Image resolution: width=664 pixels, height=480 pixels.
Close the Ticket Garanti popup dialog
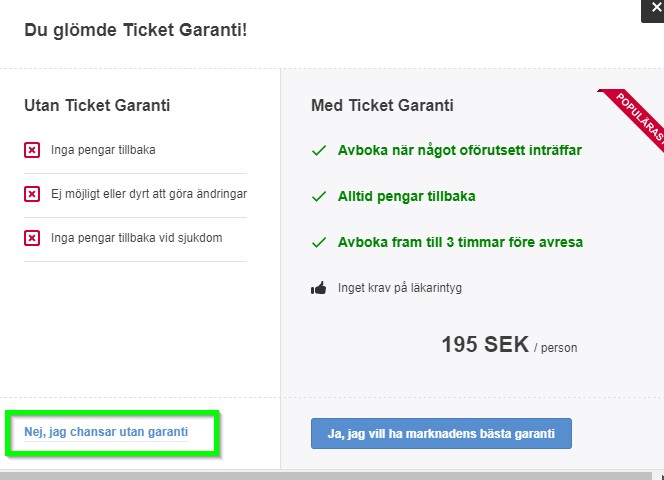[653, 9]
